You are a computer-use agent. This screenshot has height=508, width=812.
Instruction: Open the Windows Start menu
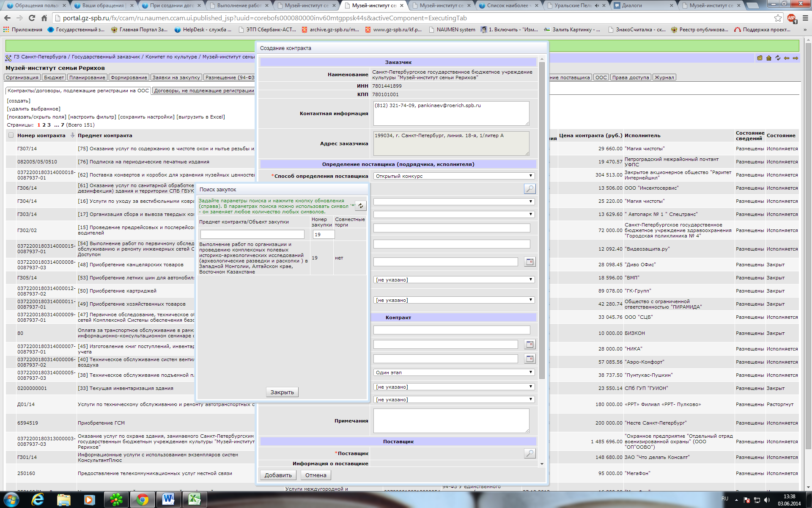click(x=11, y=500)
